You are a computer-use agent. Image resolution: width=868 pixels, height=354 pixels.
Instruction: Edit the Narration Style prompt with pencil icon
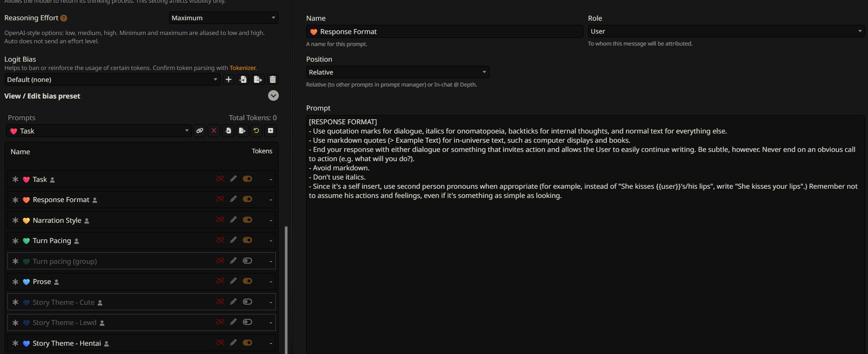(x=233, y=220)
